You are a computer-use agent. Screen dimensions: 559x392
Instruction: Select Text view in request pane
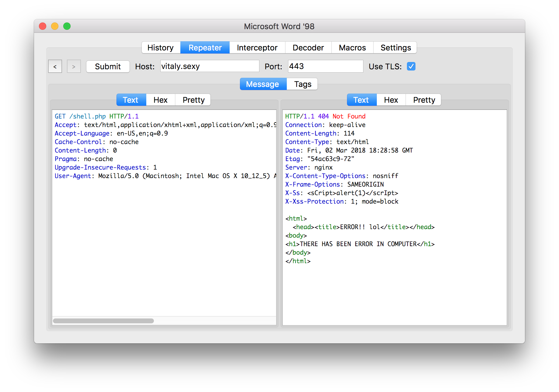pyautogui.click(x=131, y=100)
